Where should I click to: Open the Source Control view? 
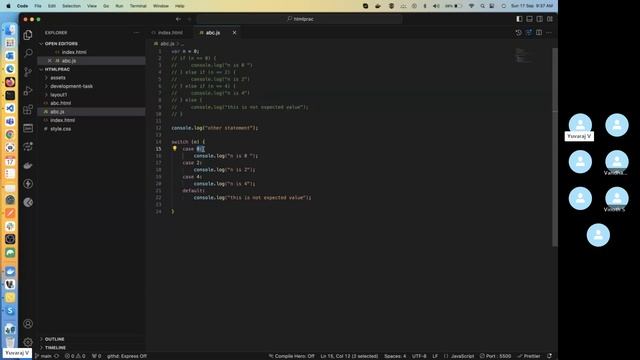coord(28,72)
